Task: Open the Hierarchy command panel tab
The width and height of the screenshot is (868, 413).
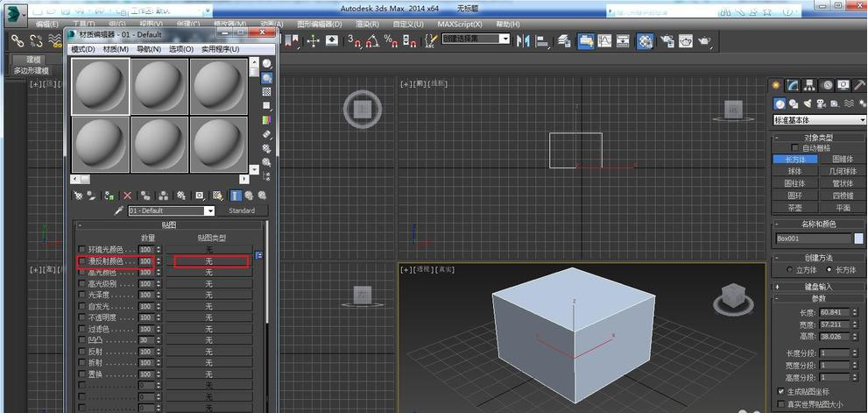Action: 809,85
